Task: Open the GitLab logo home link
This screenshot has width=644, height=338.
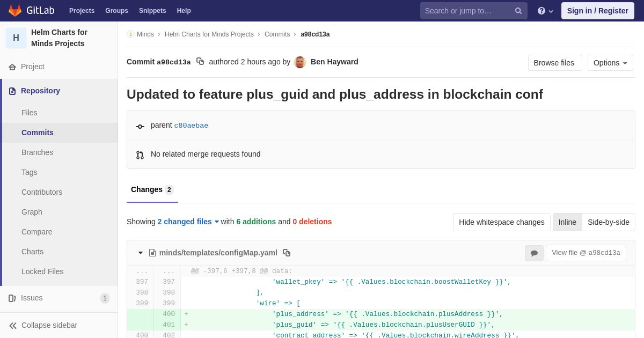Action: [31, 11]
